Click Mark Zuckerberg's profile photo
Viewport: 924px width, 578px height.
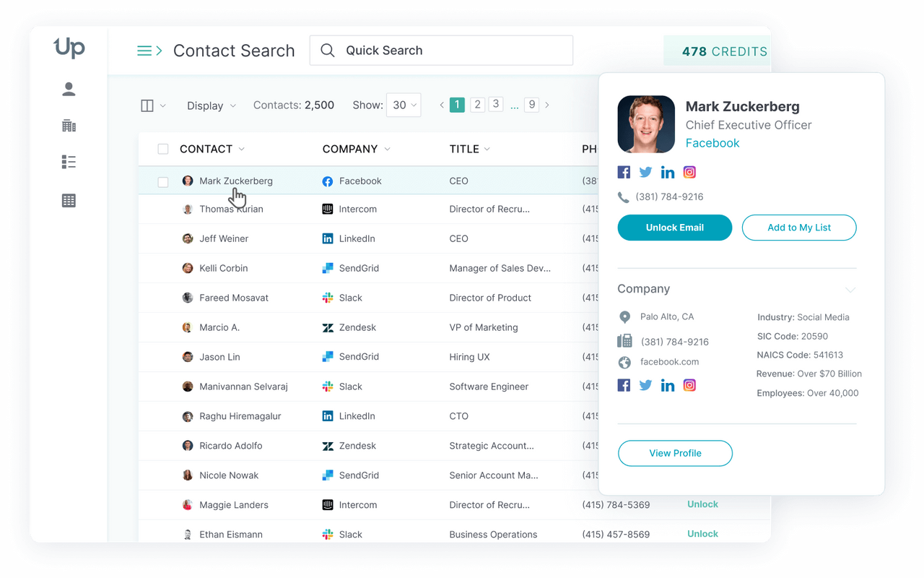(646, 124)
